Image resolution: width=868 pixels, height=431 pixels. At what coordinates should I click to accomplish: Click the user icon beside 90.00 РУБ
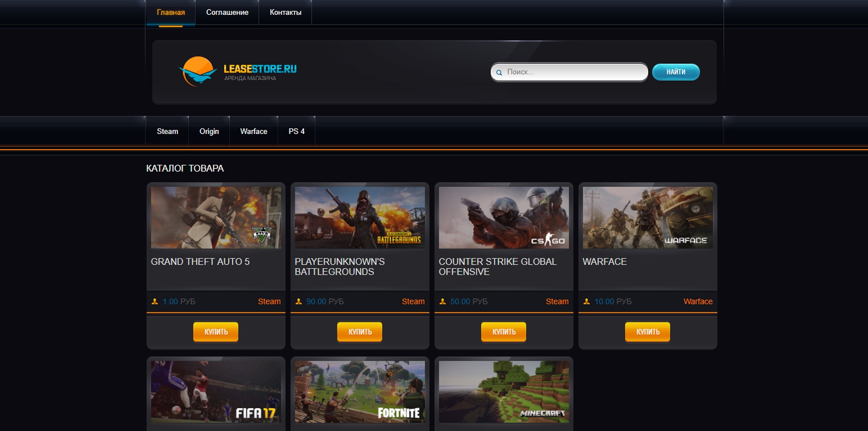[x=298, y=301]
